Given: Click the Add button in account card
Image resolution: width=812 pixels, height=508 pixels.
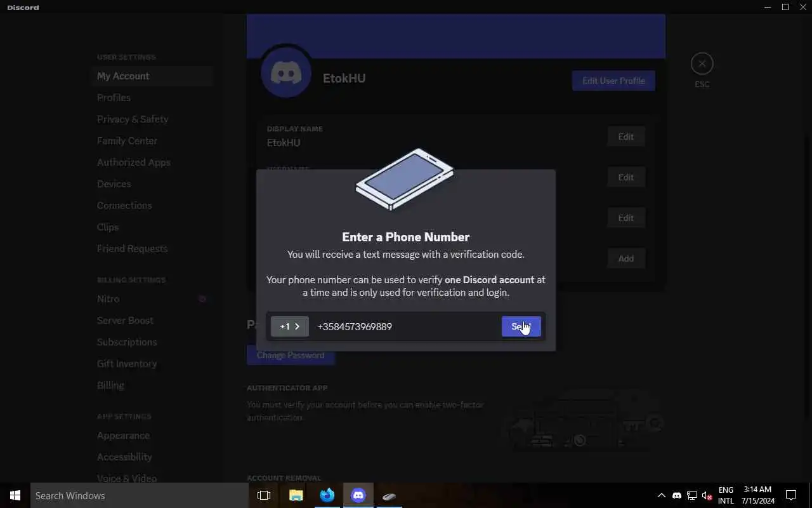Looking at the screenshot, I should 625,258.
